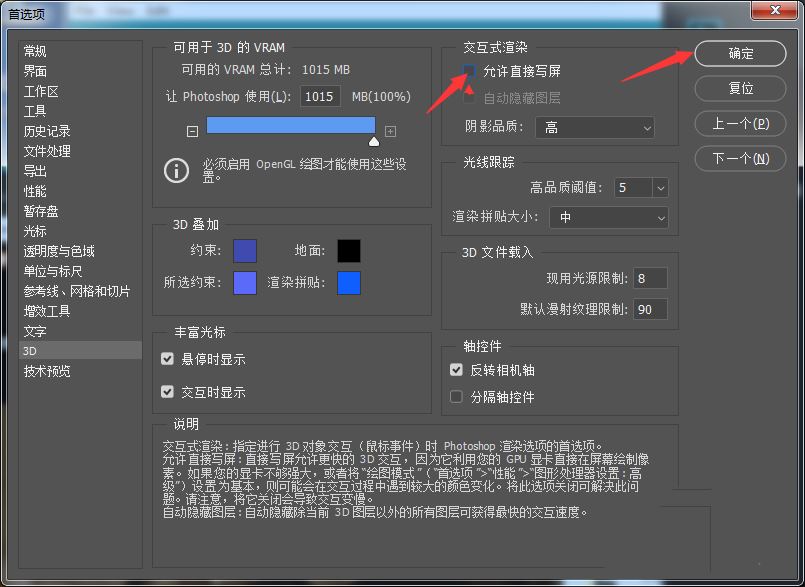805x587 pixels.
Task: Click the 现用光源限制 input field
Action: click(650, 278)
